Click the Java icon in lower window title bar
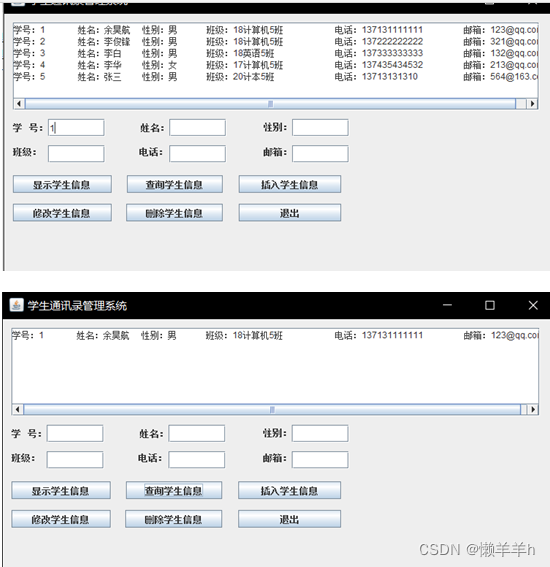 click(x=16, y=305)
